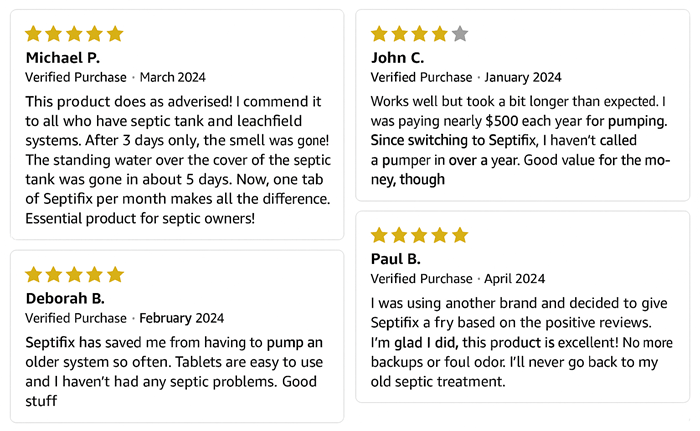Click reviewer name Michael P.
The width and height of the screenshot is (700, 431).
(62, 57)
